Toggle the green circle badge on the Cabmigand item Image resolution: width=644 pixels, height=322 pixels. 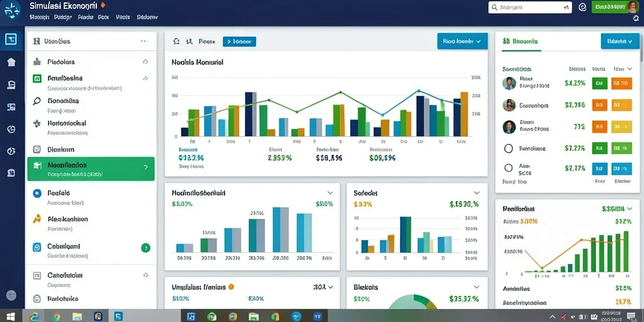tap(145, 248)
